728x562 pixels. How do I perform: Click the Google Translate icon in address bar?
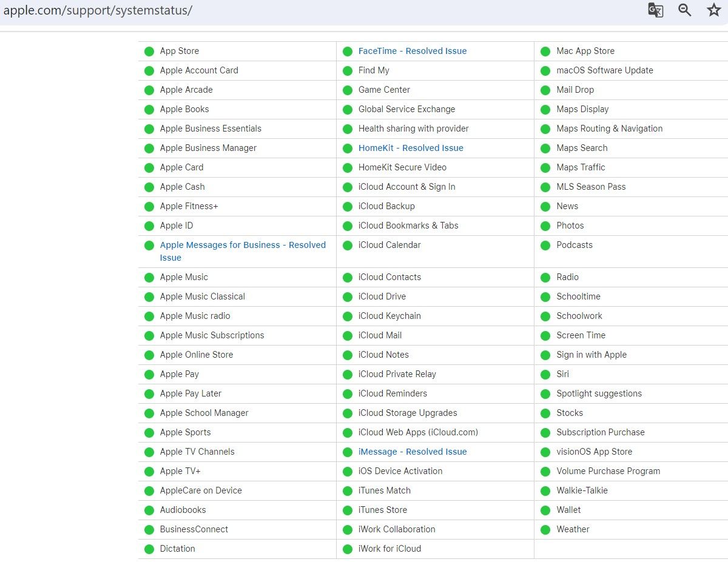pyautogui.click(x=655, y=10)
